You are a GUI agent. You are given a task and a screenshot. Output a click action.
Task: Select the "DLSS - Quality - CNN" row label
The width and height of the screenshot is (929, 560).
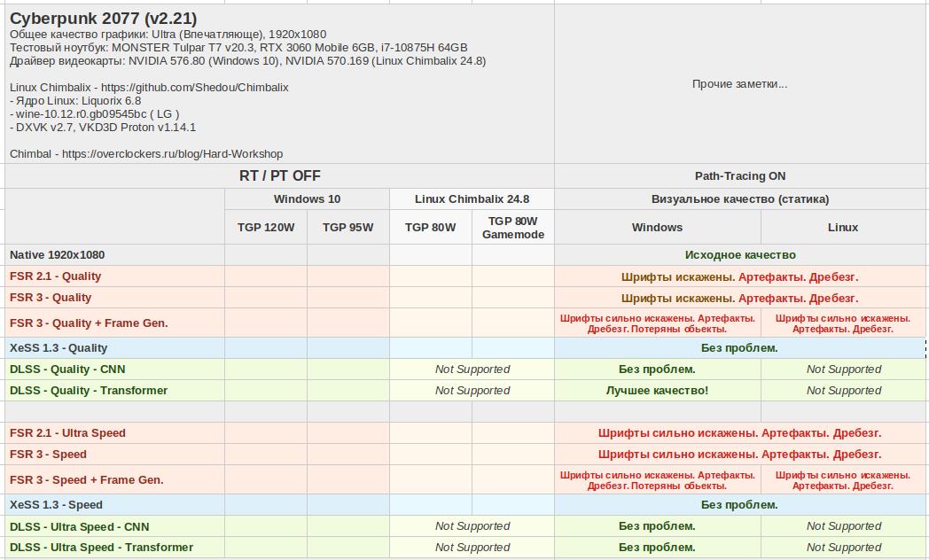[x=67, y=369]
